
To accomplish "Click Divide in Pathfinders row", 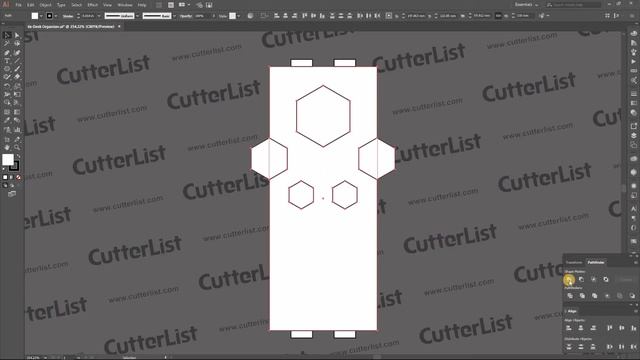I will pos(570,296).
